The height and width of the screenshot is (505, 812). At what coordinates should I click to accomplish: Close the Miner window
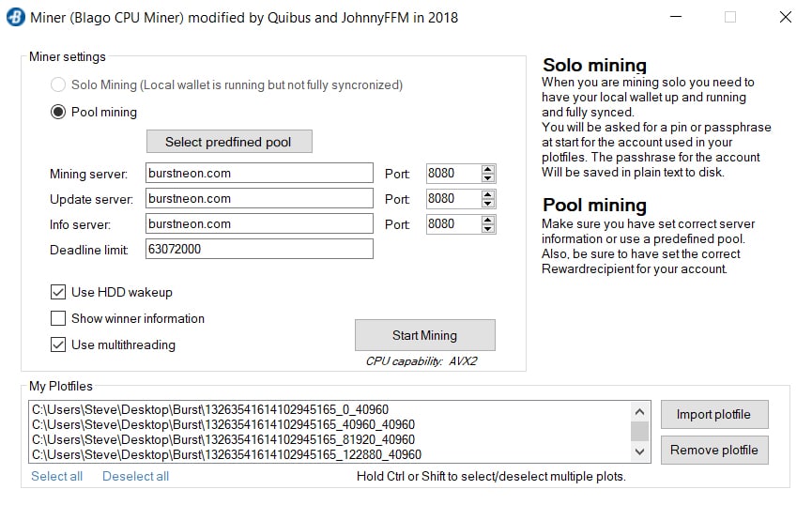785,17
